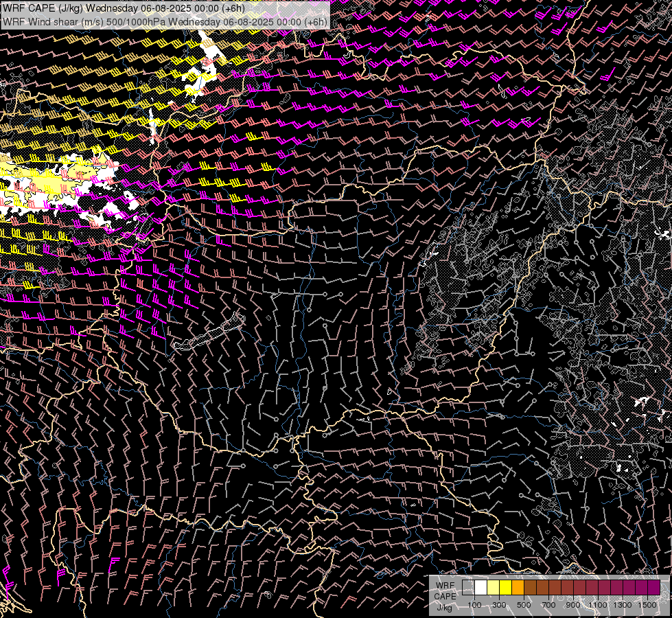Image resolution: width=672 pixels, height=618 pixels.
Task: Click the legend value 100
Action: point(474,605)
